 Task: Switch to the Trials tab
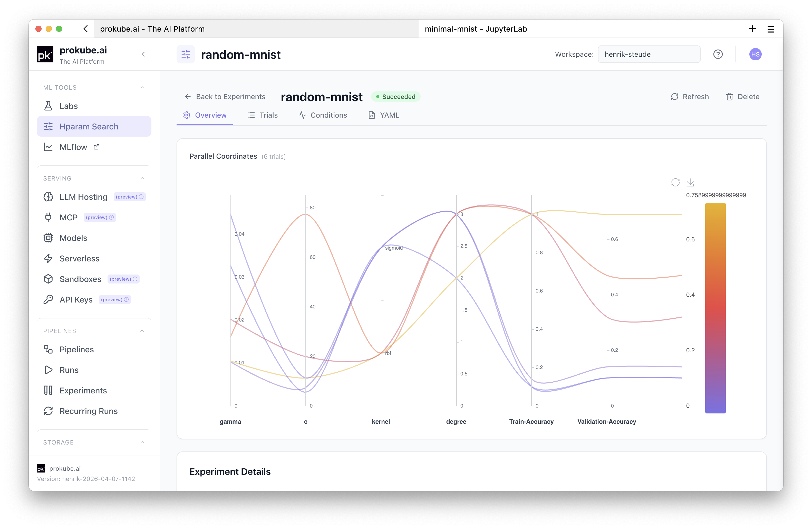[x=262, y=115]
